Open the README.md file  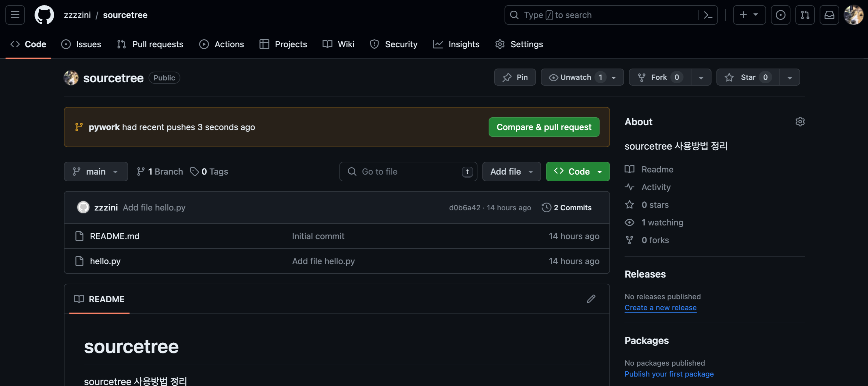(115, 236)
